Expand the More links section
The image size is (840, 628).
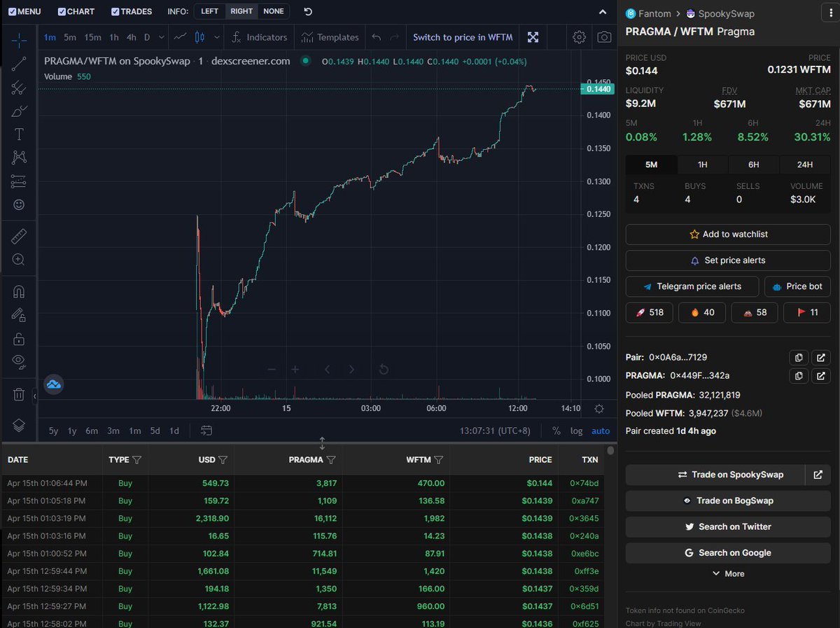click(728, 573)
